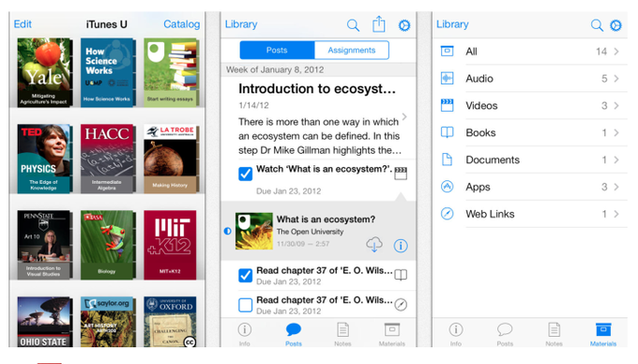The image size is (638, 364).
Task: Open Penn State Art 10 course
Action: (45, 245)
